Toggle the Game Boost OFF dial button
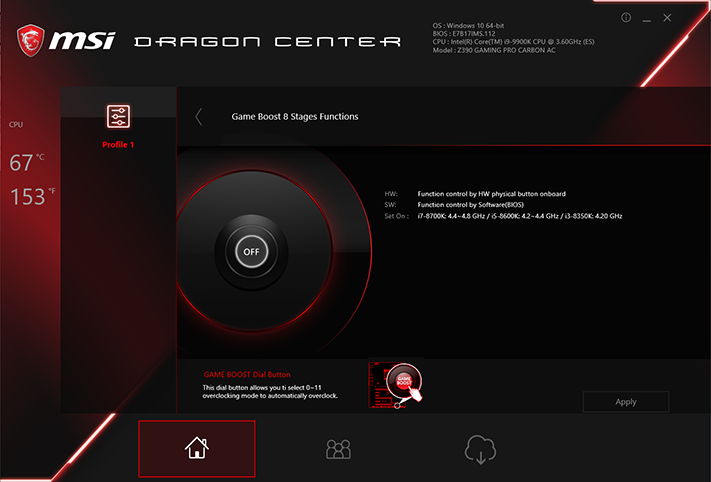 pos(251,252)
